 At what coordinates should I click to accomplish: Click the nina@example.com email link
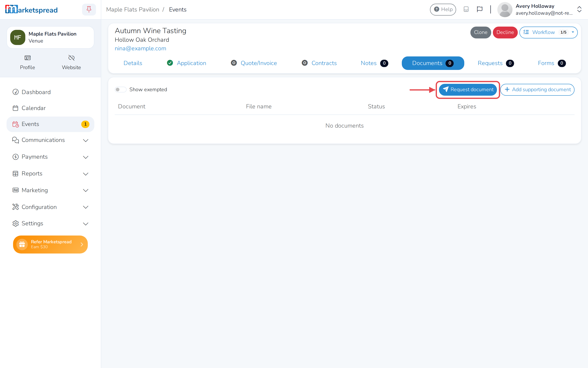click(x=140, y=48)
